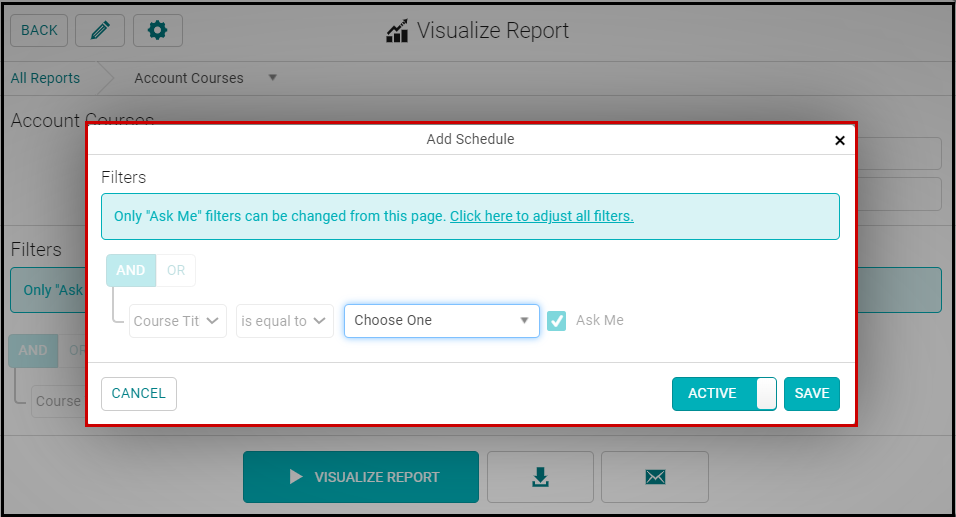Click the SAVE button
Screen dimensions: 956x517
tap(812, 394)
